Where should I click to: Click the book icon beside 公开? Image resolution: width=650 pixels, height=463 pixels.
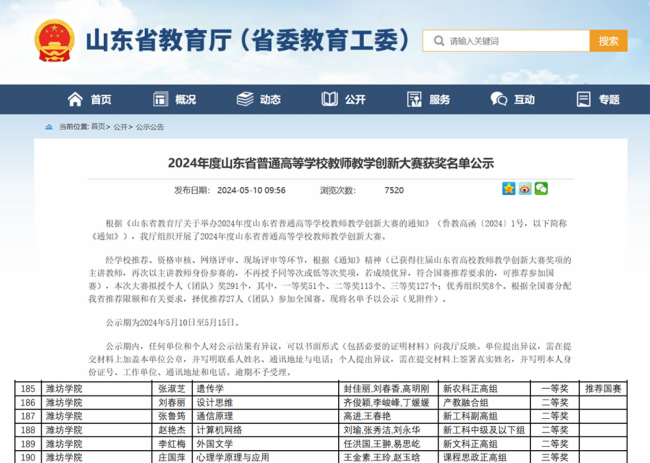[329, 99]
